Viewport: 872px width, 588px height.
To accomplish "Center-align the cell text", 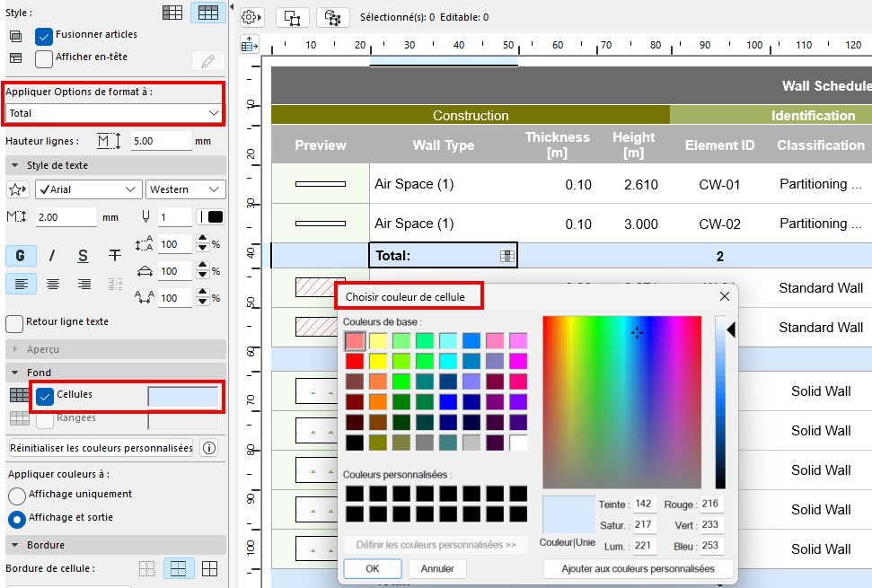I will click(x=52, y=285).
